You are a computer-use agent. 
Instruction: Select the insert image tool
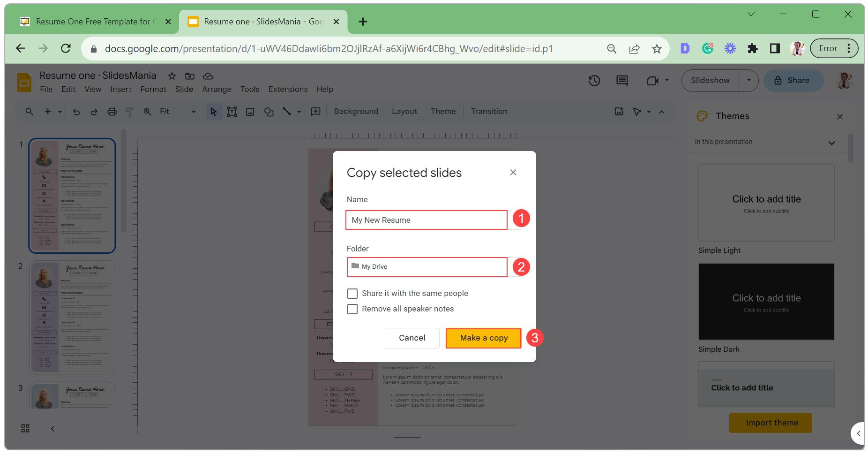(250, 112)
